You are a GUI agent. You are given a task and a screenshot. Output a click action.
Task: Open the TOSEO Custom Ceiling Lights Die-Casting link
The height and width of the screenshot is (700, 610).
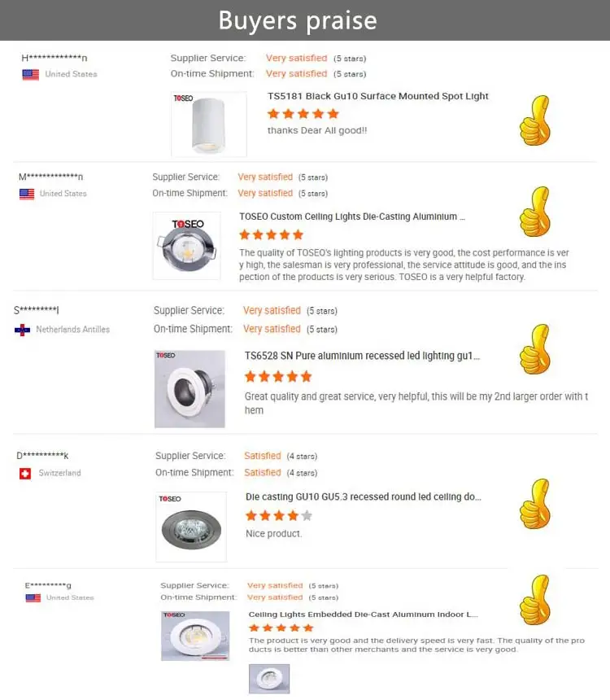pos(353,217)
